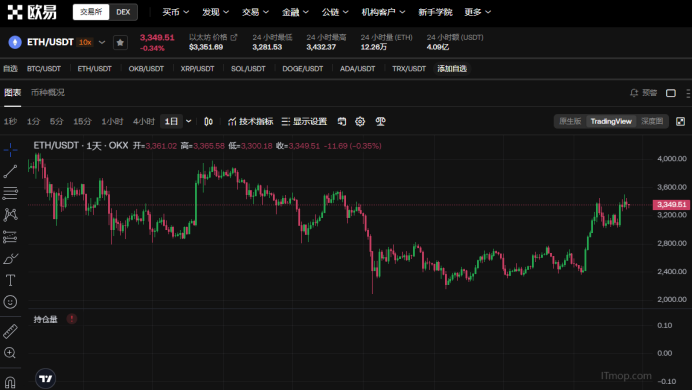Open 新手学院 menu item

click(435, 12)
